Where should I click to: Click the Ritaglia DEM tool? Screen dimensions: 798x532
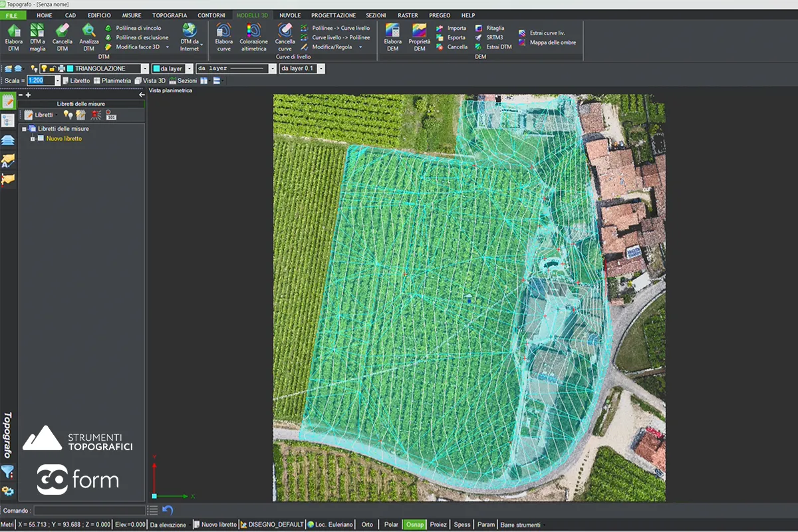pyautogui.click(x=490, y=29)
